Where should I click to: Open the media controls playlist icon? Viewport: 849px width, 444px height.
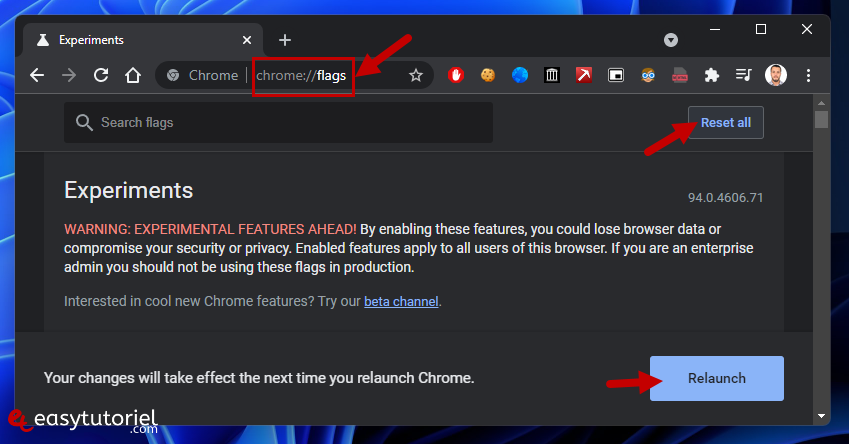(x=743, y=75)
